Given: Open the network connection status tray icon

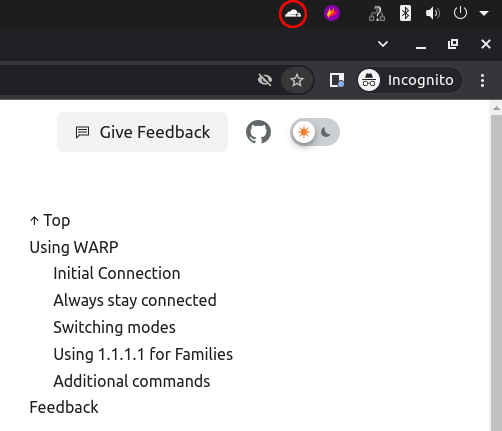Looking at the screenshot, I should (x=377, y=14).
